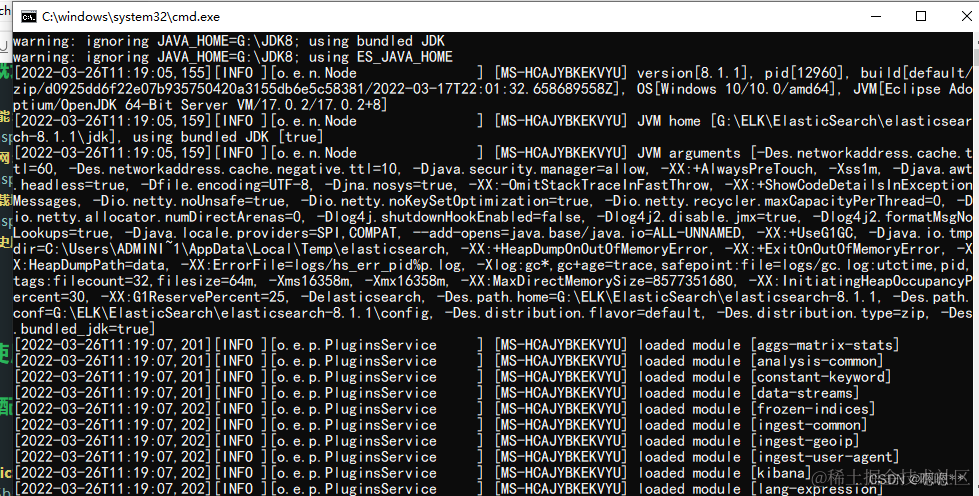Click loaded module [data-streams]
This screenshot has width=979, height=496.
point(749,393)
